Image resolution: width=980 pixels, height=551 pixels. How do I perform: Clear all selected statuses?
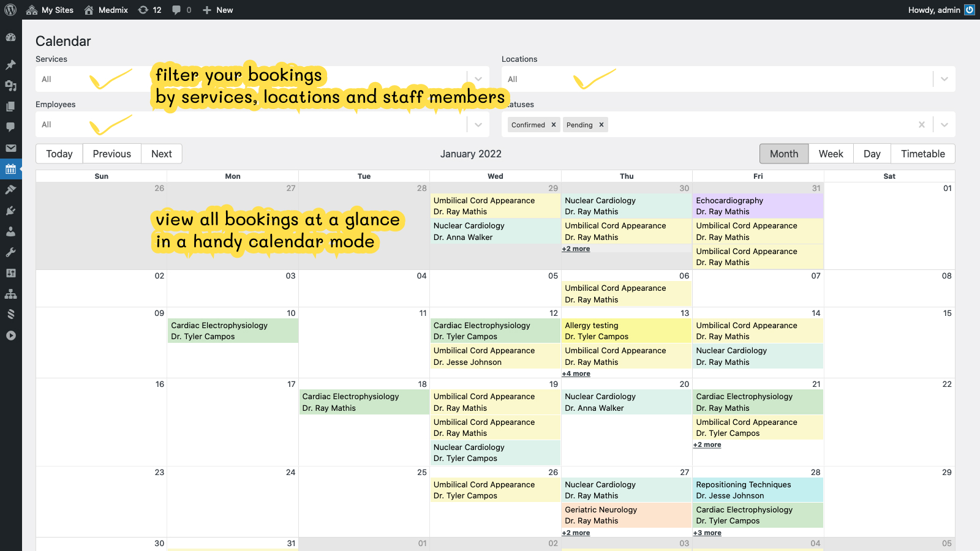click(921, 125)
